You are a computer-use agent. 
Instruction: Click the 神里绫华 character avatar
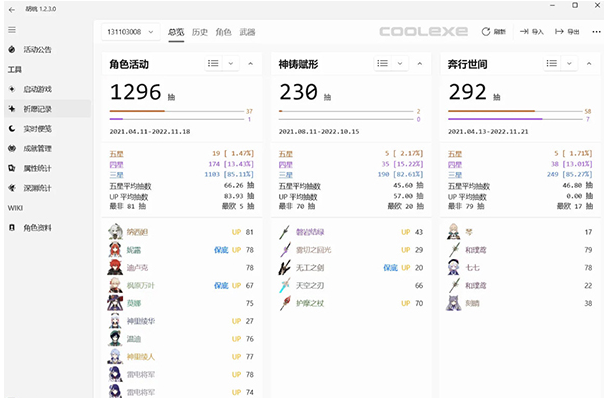click(x=115, y=321)
